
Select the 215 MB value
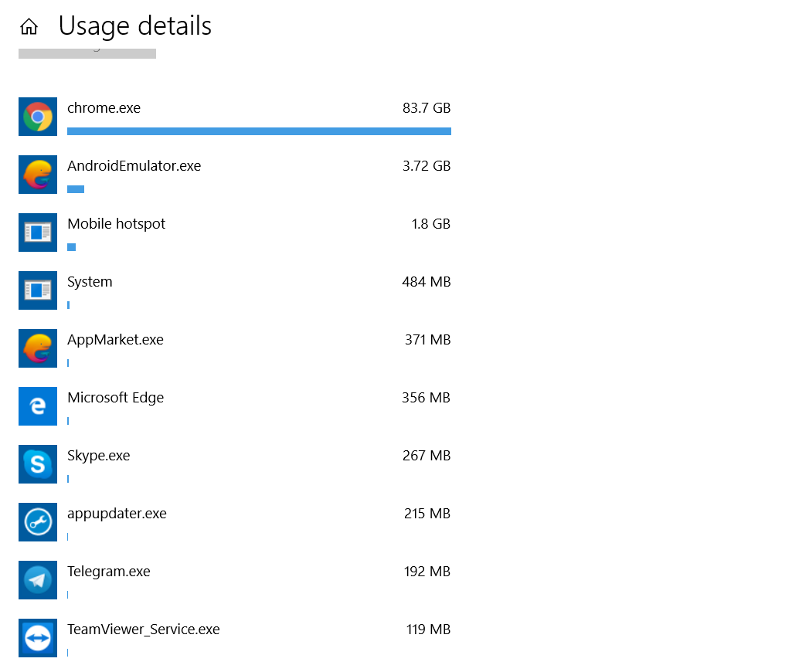click(x=427, y=514)
